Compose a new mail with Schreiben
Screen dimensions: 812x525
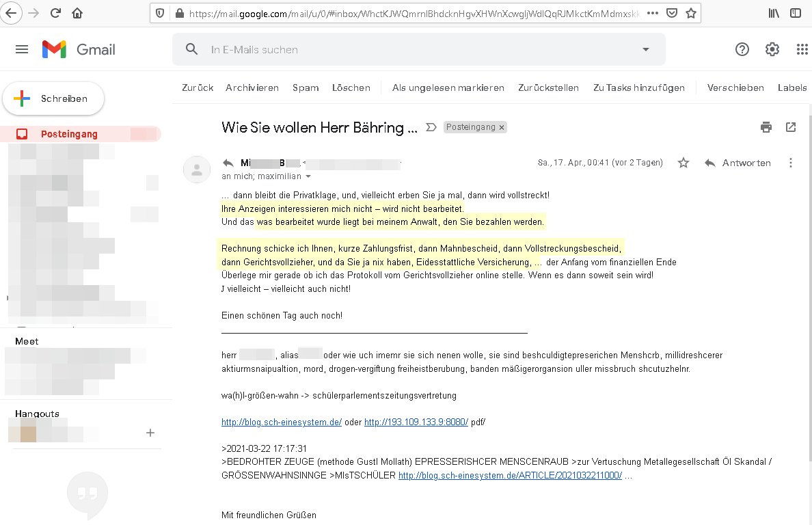coord(53,98)
